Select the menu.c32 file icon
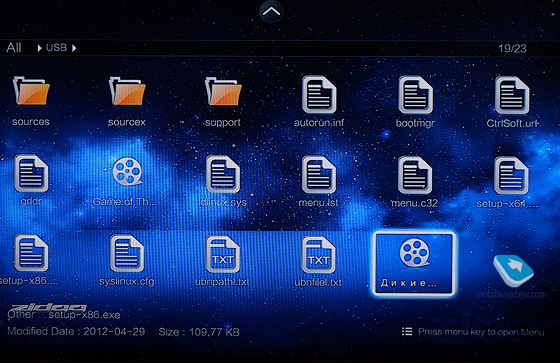This screenshot has width=560, height=363. [415, 175]
